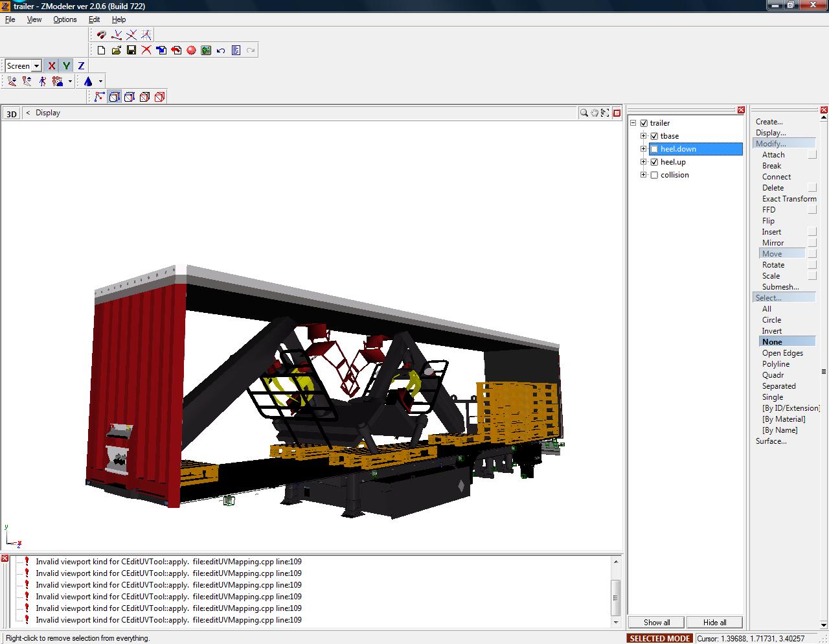Switch to Vertices level editing mode
Viewport: 829px width, 644px height.
pos(99,97)
